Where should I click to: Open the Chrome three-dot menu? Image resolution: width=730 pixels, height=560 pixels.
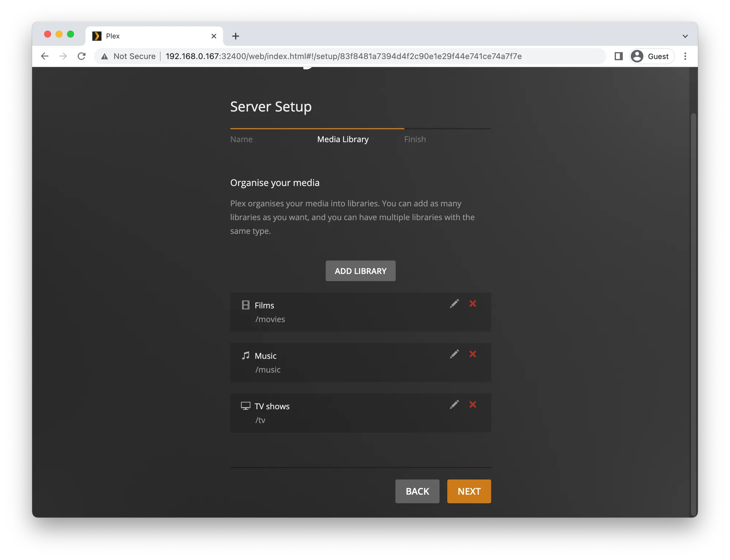tap(685, 56)
